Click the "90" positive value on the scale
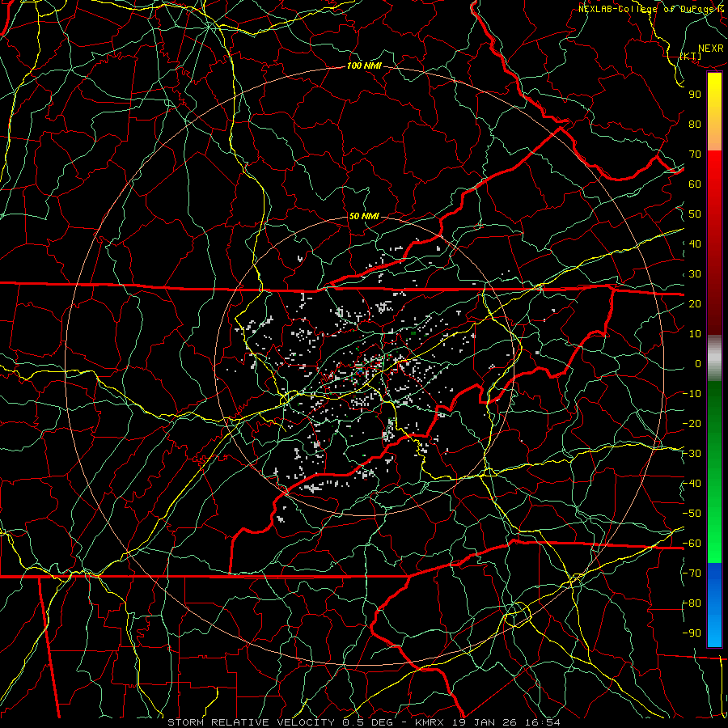 click(695, 95)
